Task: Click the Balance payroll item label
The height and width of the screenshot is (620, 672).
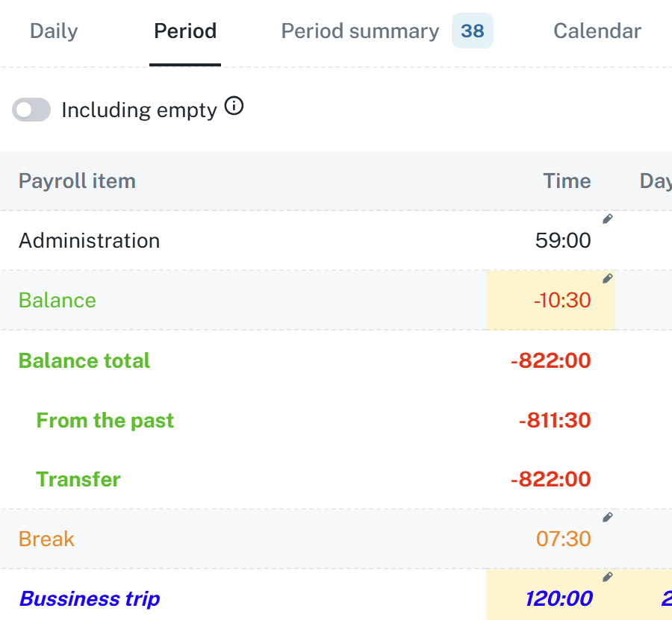Action: tap(57, 301)
